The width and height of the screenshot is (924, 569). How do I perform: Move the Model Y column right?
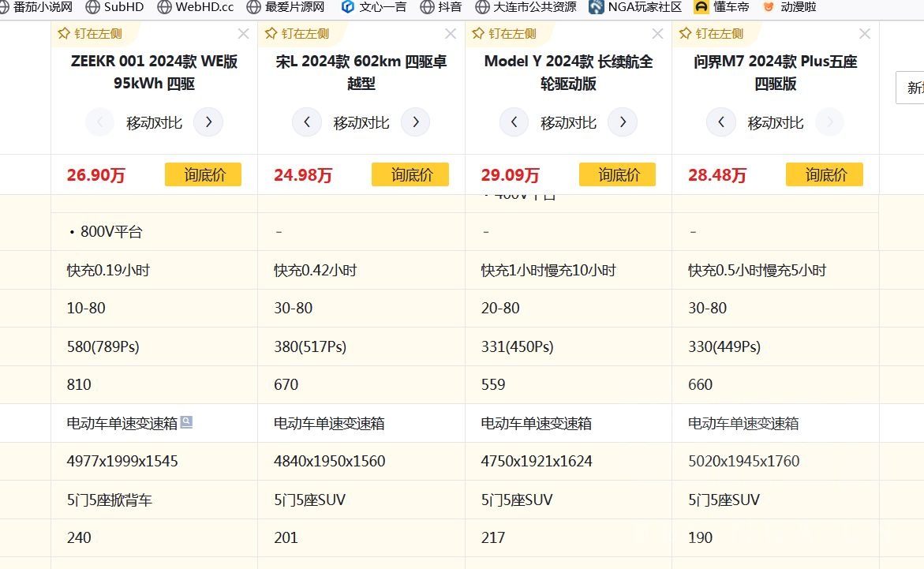point(623,122)
